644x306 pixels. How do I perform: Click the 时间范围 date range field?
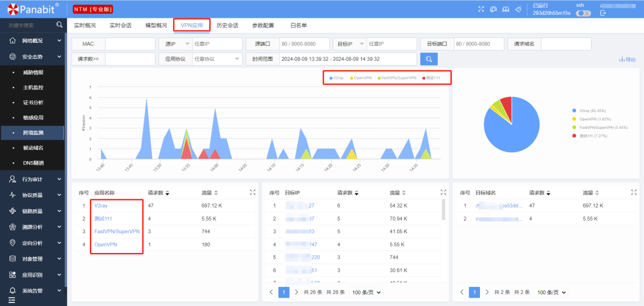click(x=348, y=58)
